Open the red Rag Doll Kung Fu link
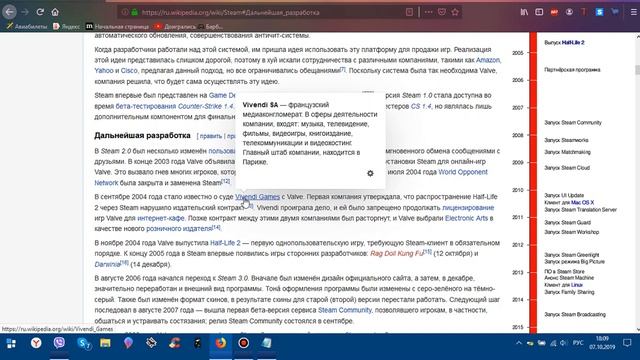 click(396, 253)
